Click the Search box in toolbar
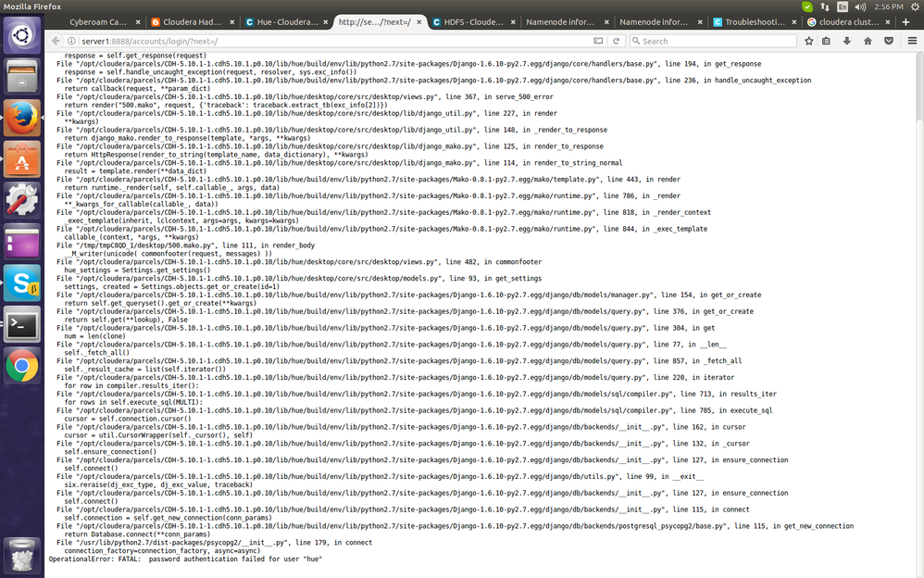This screenshot has width=924, height=578. (713, 41)
